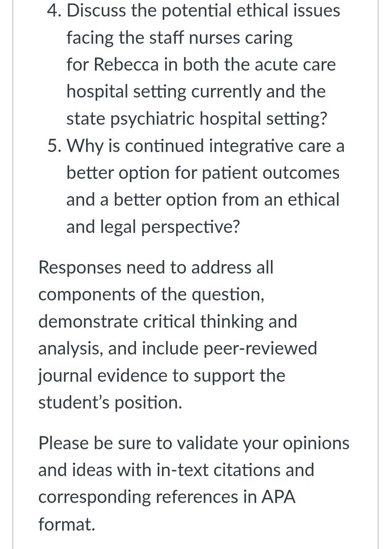Click the name 'Rebecca' in question four
392x549 pixels.
[126, 64]
